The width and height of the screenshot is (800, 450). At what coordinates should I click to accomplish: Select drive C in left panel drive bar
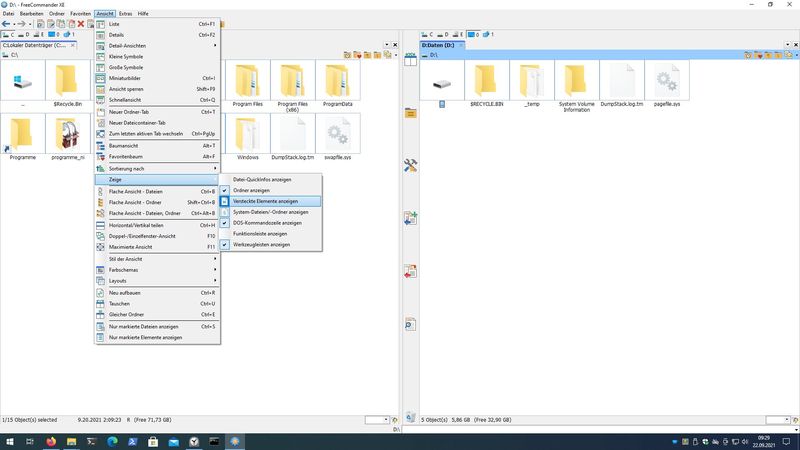tap(9, 35)
